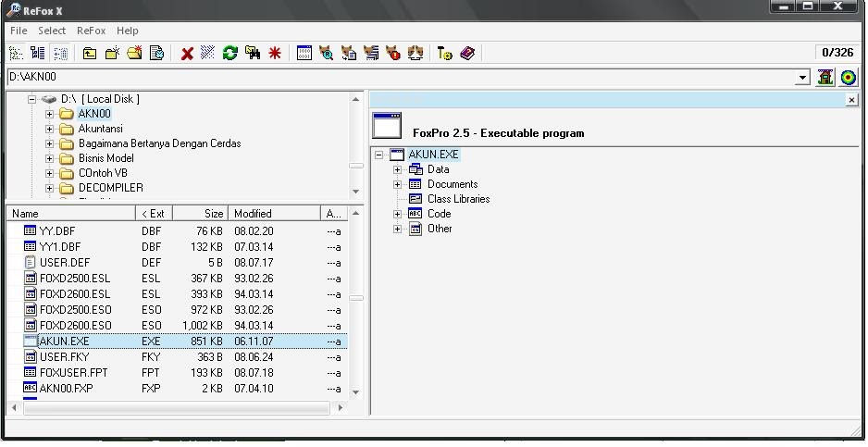Open the Help menu

click(x=128, y=31)
